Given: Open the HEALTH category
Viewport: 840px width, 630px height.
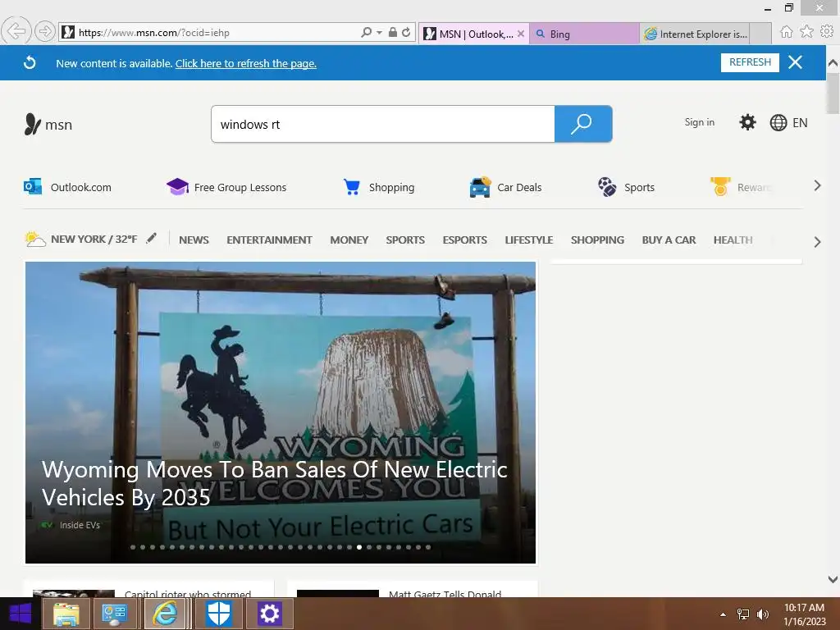Looking at the screenshot, I should tap(733, 240).
